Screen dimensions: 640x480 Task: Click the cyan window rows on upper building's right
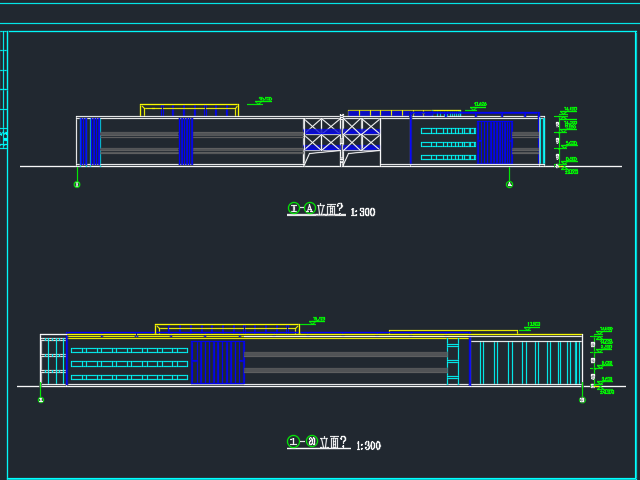pos(447,143)
